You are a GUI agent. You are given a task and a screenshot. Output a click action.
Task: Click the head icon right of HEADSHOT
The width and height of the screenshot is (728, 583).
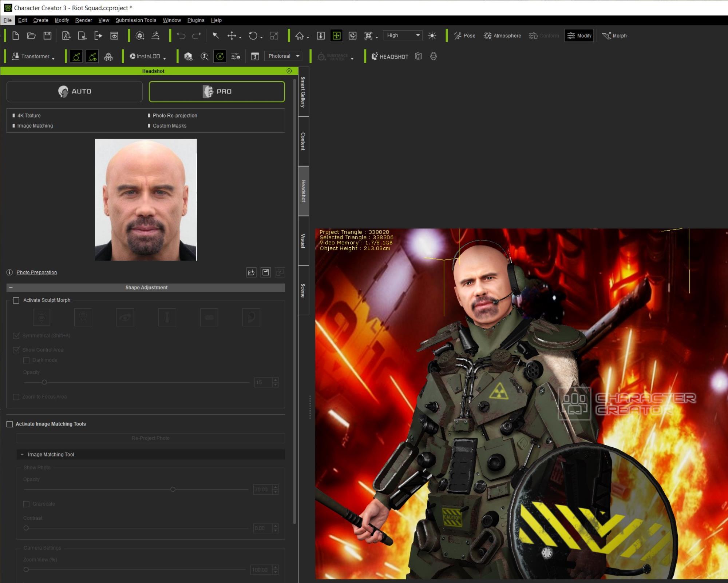click(433, 56)
